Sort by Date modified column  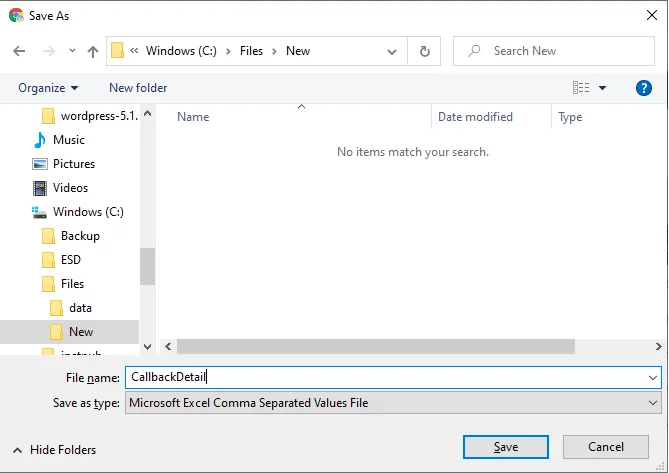point(475,117)
